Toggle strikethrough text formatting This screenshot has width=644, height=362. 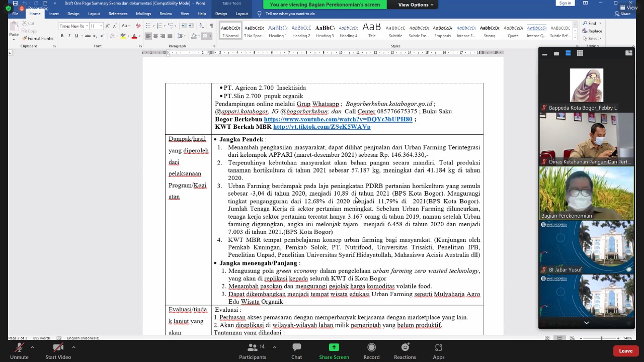88,36
